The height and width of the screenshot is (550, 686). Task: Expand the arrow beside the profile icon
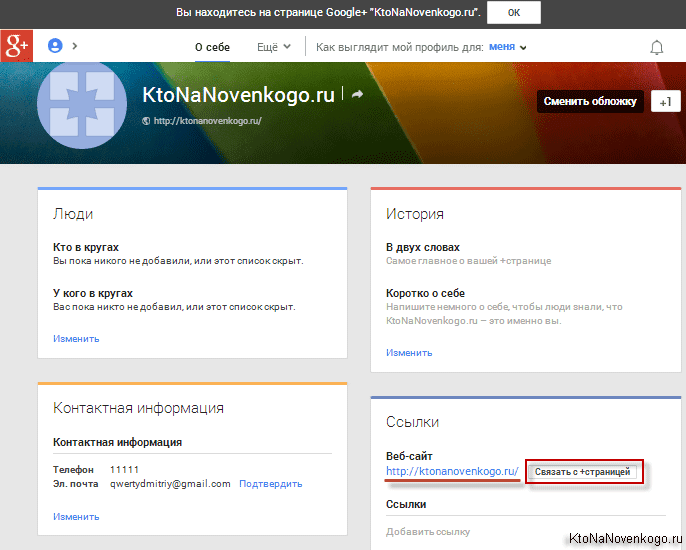(75, 46)
